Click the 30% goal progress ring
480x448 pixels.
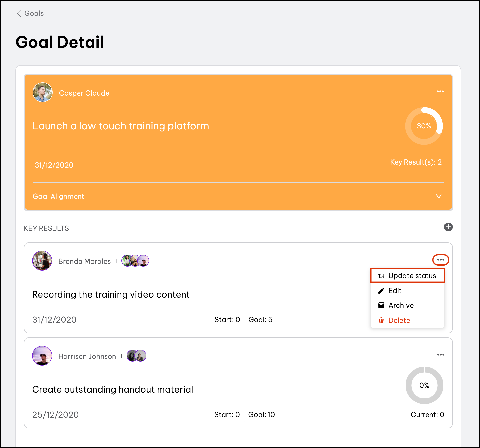click(x=424, y=126)
